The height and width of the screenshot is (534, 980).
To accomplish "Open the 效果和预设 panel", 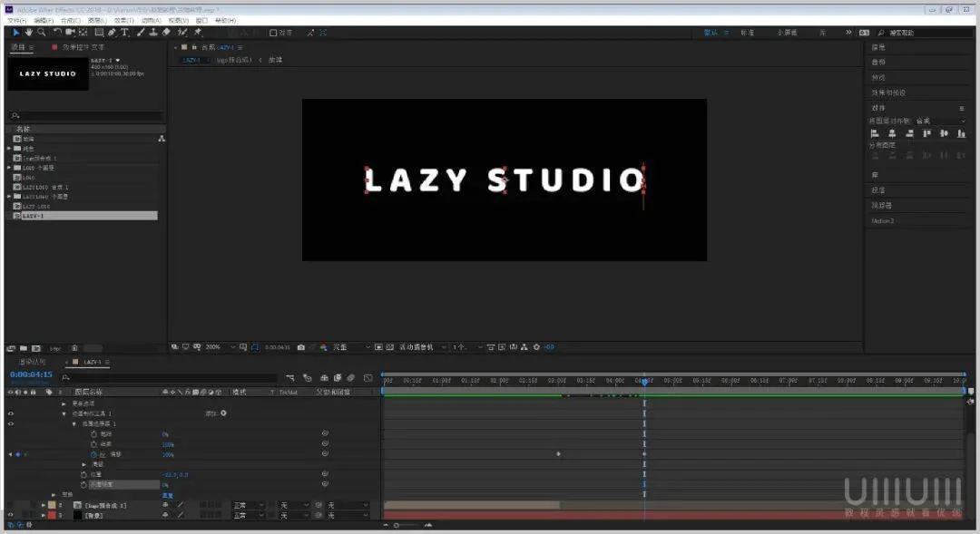I will coord(888,92).
